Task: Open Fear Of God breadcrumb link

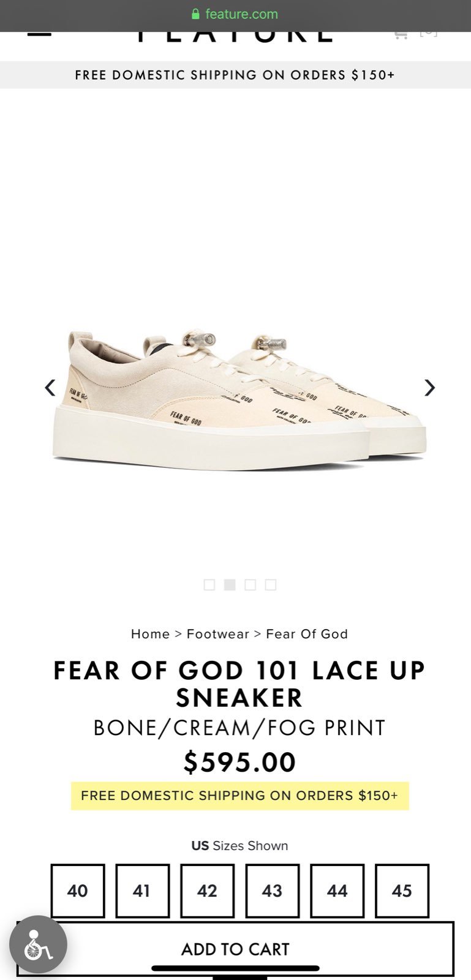Action: point(307,634)
